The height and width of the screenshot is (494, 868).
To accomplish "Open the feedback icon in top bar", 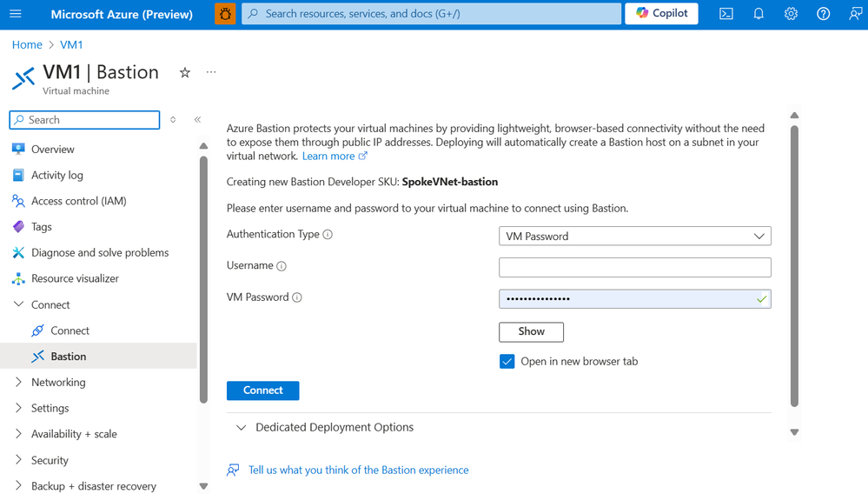I will [856, 14].
